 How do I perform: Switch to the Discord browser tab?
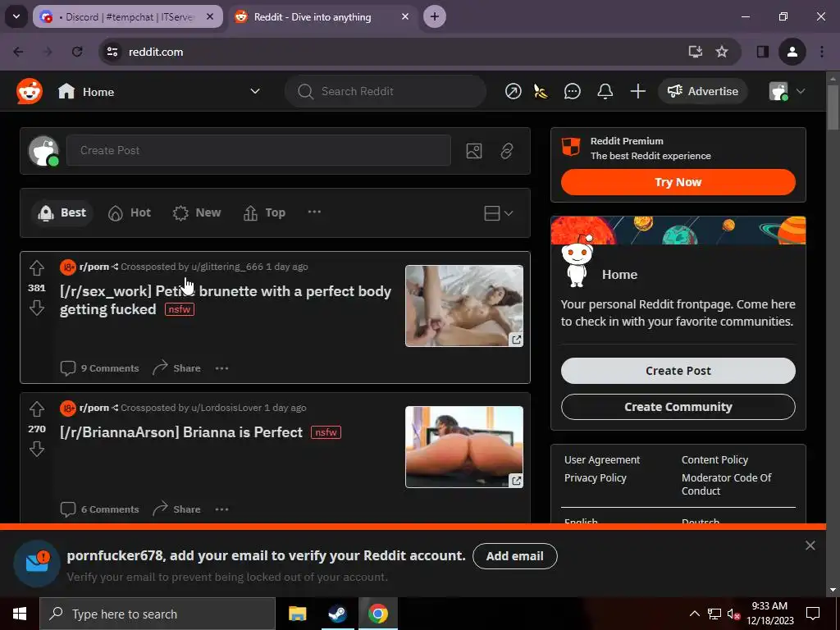pyautogui.click(x=127, y=17)
